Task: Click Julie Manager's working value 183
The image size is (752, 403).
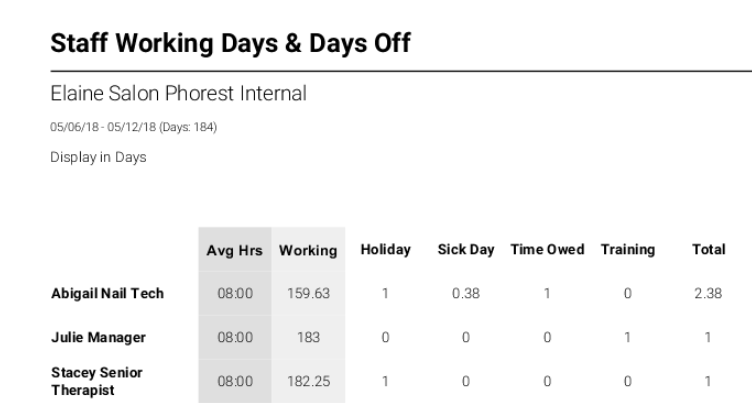Action: pos(308,337)
